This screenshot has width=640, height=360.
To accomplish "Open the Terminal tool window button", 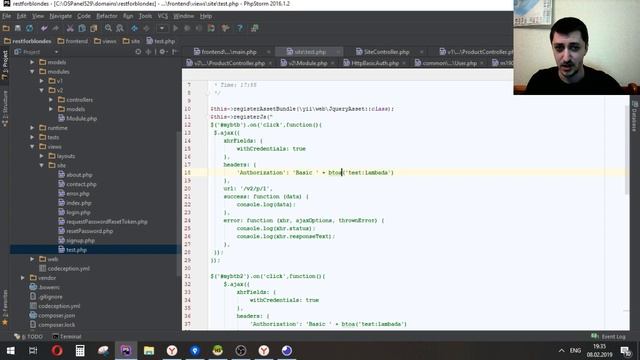I will [67, 336].
